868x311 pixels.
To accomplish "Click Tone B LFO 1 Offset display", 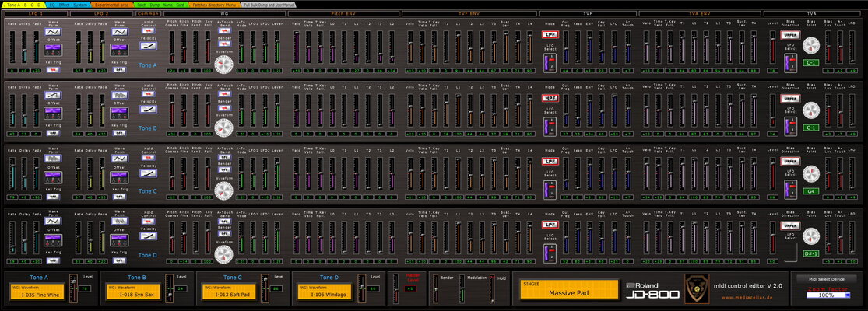I will (x=53, y=114).
